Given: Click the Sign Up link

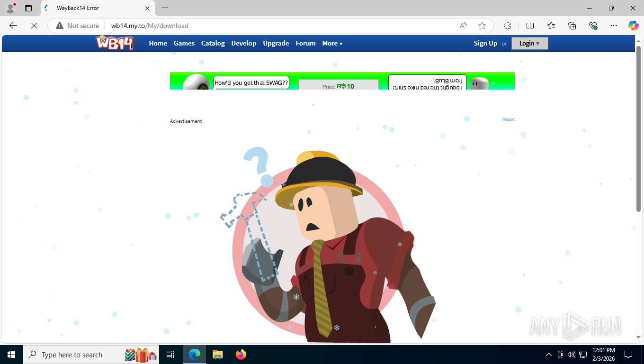Looking at the screenshot, I should [x=485, y=43].
